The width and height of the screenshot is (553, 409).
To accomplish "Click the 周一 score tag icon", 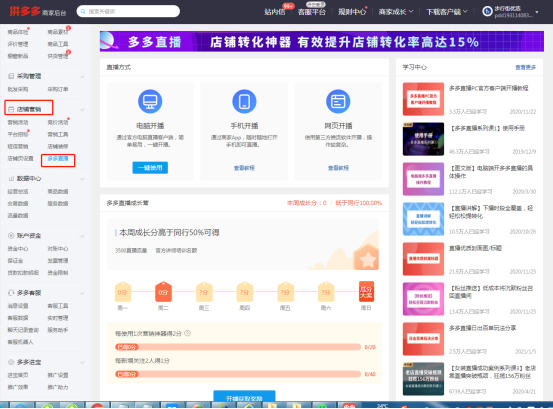I will (123, 292).
